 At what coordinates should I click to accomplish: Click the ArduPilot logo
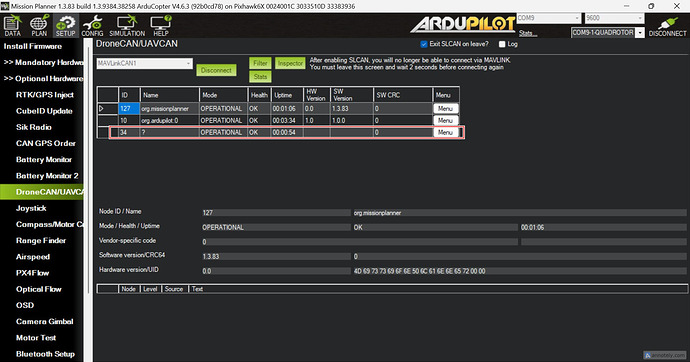[x=462, y=24]
